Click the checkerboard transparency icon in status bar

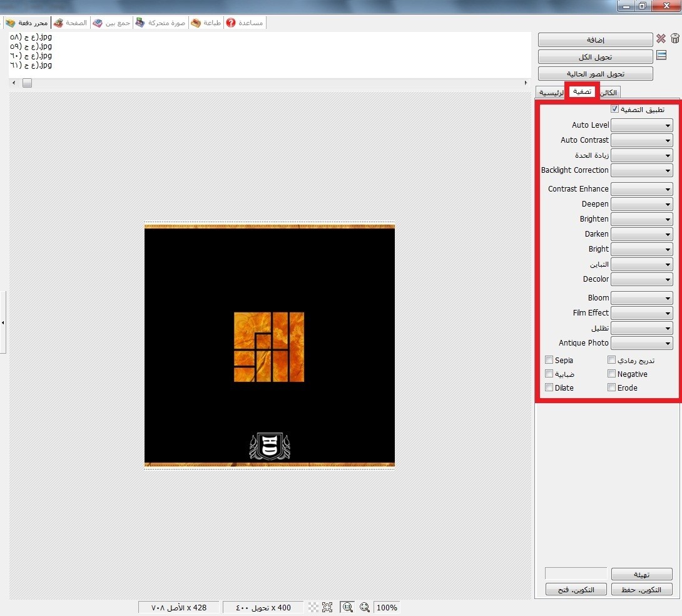click(313, 607)
